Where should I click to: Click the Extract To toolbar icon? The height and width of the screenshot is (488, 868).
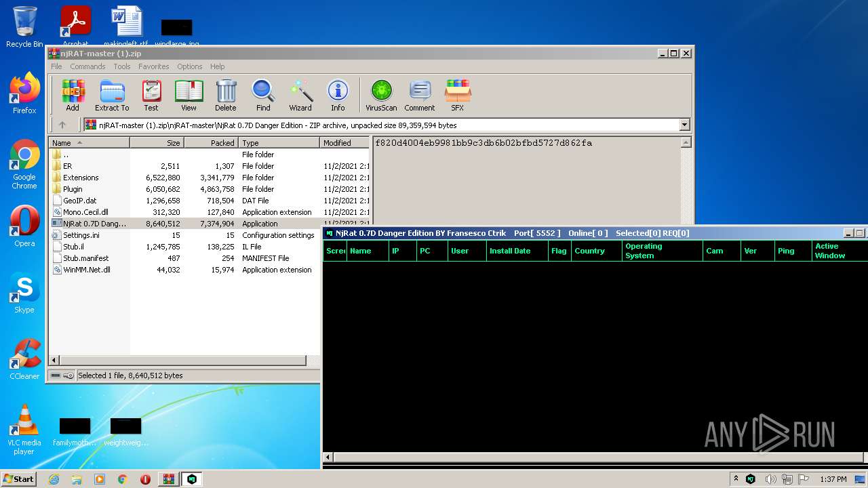[x=112, y=96]
